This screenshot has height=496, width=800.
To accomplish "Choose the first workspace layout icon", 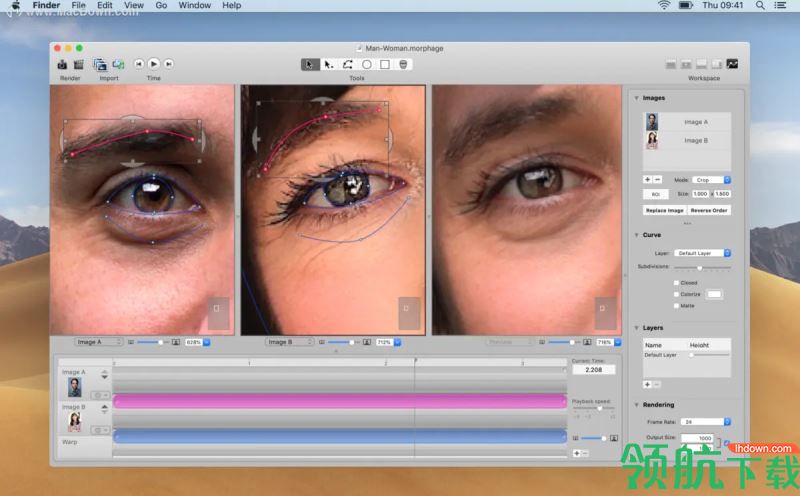I will point(671,64).
